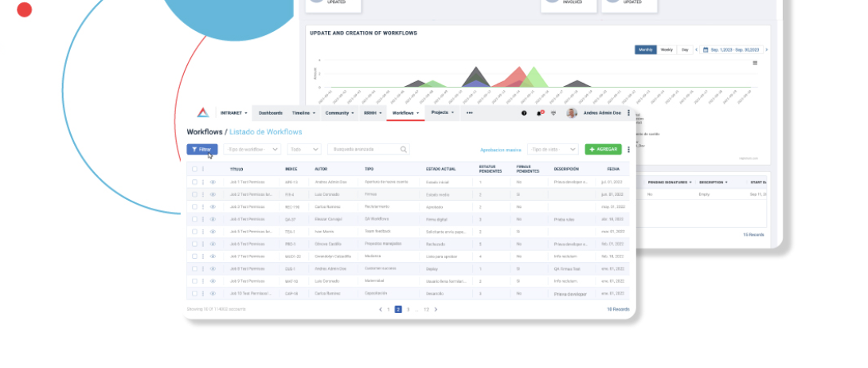Switch chart to Monthly view
Screen dimensions: 868x368
pyautogui.click(x=646, y=50)
